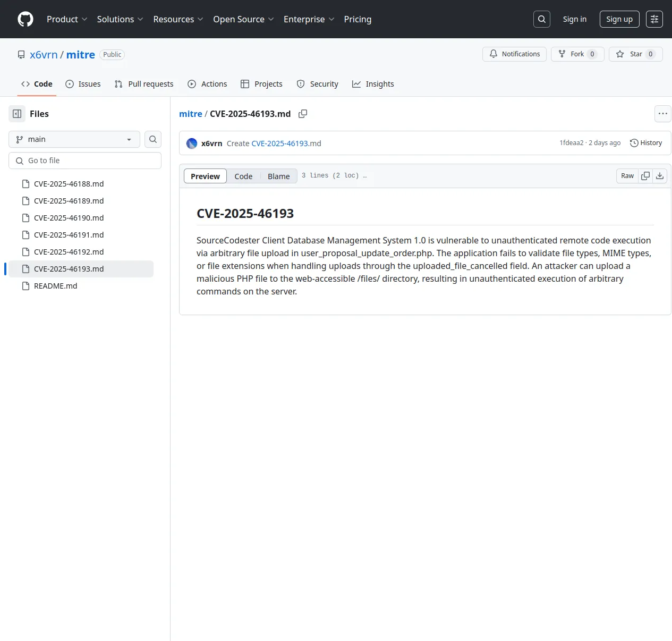
Task: Open the Issues tab
Action: click(x=83, y=84)
